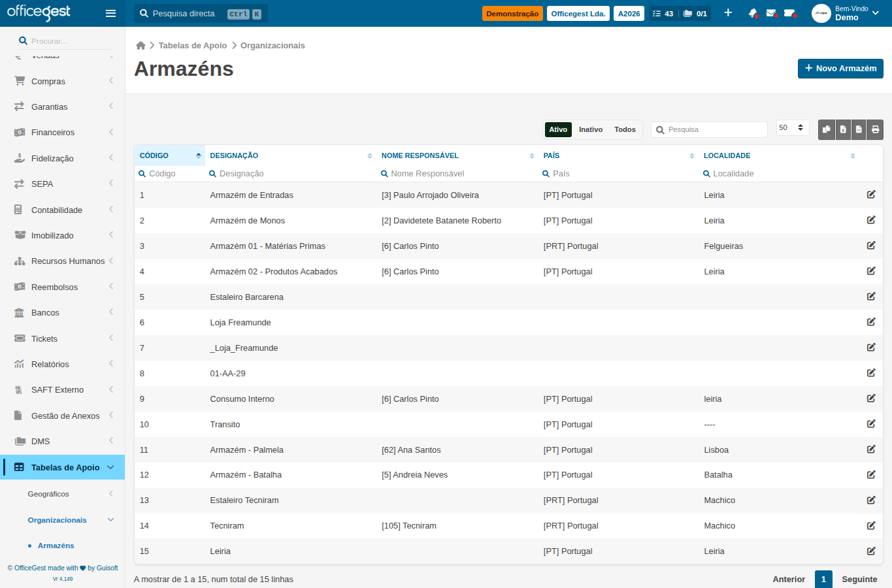Filter warehouses by Ativo status

point(558,129)
